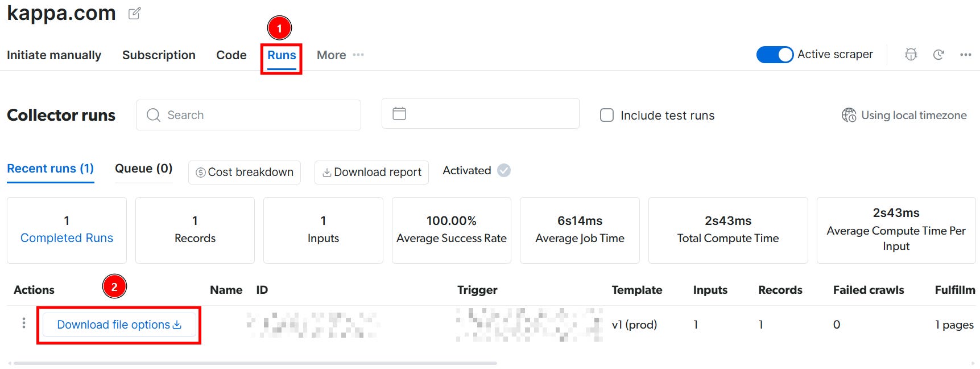Click the Cost breakdown button
The image size is (980, 369).
tap(245, 172)
